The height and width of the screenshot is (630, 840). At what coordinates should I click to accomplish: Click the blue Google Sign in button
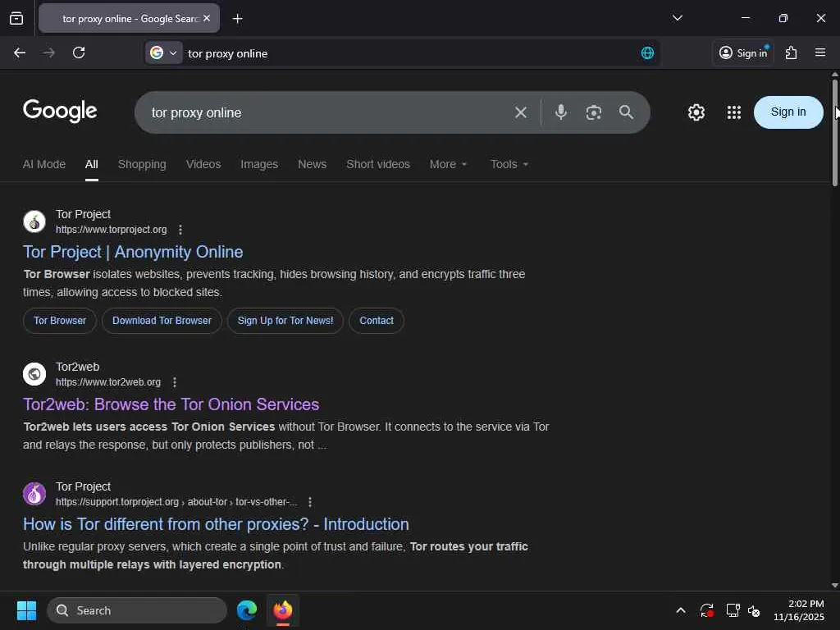788,112
